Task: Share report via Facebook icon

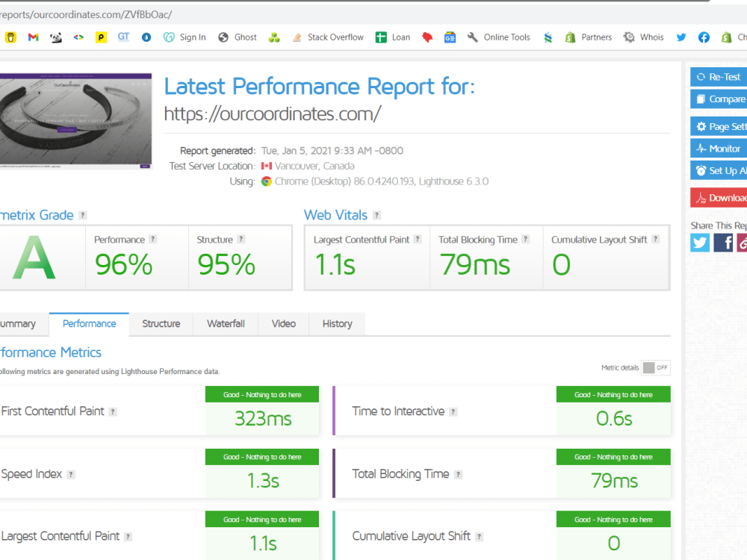Action: [722, 243]
